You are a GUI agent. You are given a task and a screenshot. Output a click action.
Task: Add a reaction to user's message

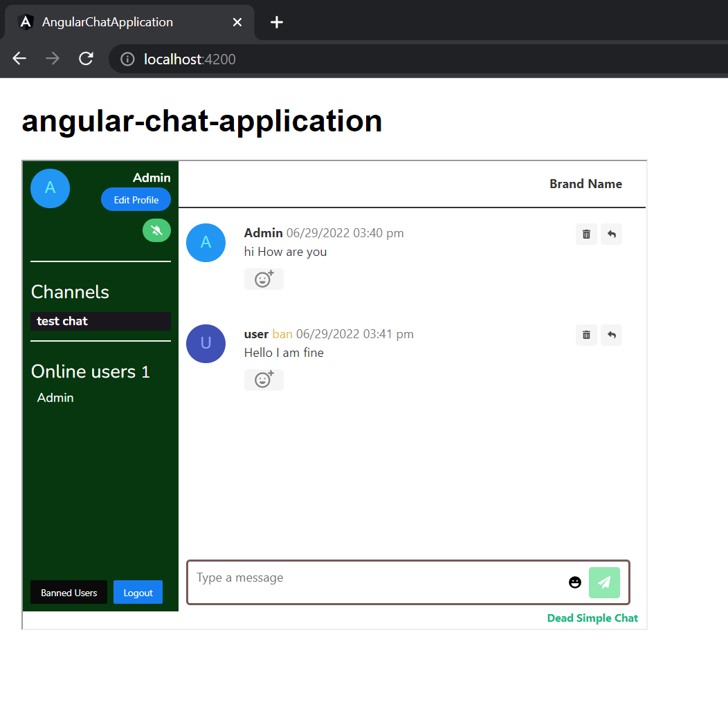point(264,379)
